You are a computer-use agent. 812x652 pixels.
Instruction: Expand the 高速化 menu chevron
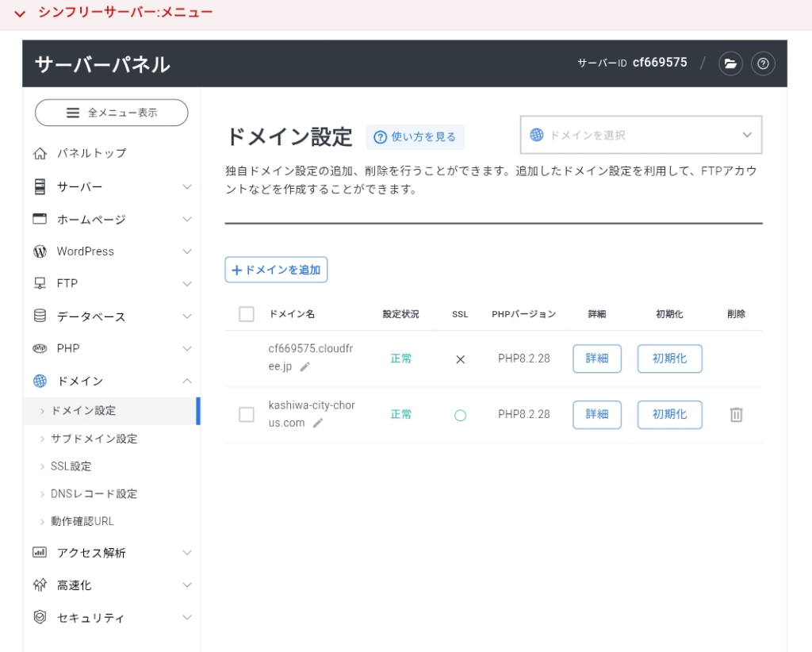(x=187, y=585)
